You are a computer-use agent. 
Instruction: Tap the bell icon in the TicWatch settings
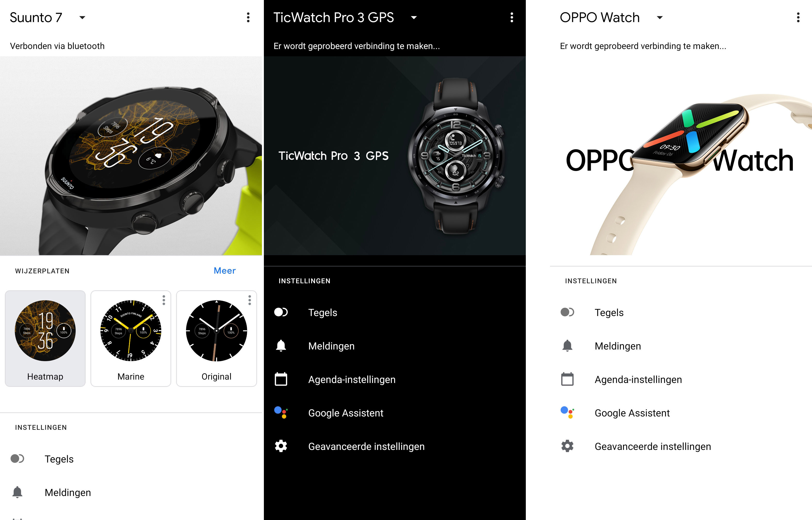point(281,346)
